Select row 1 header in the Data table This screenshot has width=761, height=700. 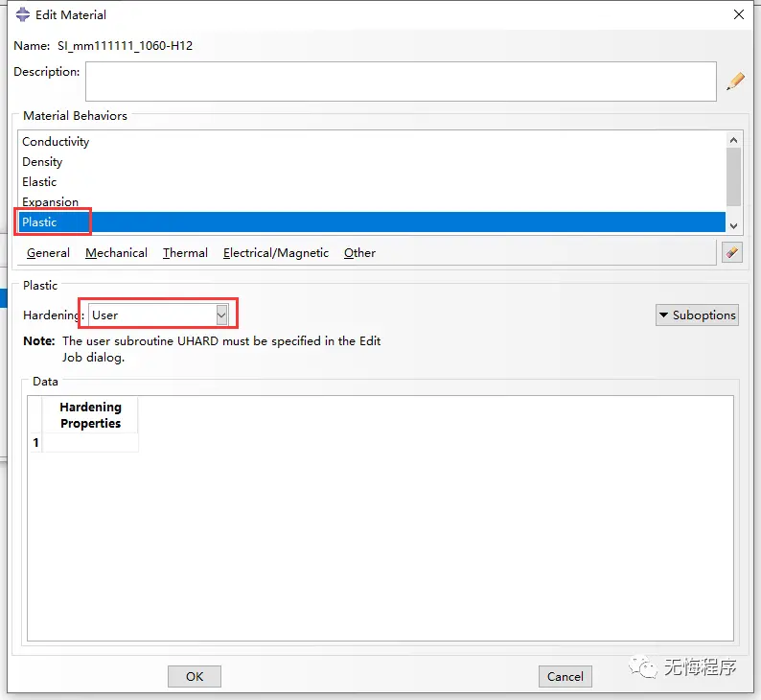coord(35,443)
